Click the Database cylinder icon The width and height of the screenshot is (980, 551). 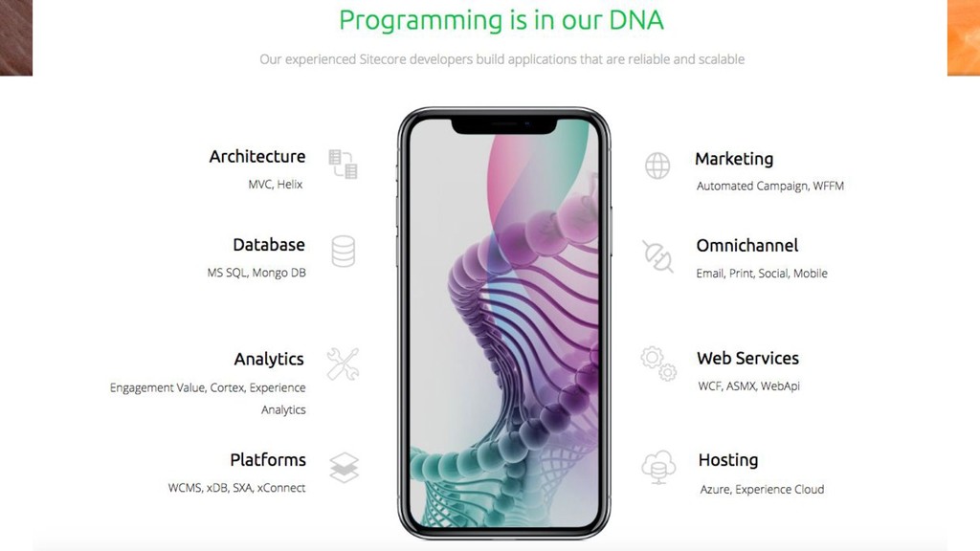[344, 252]
